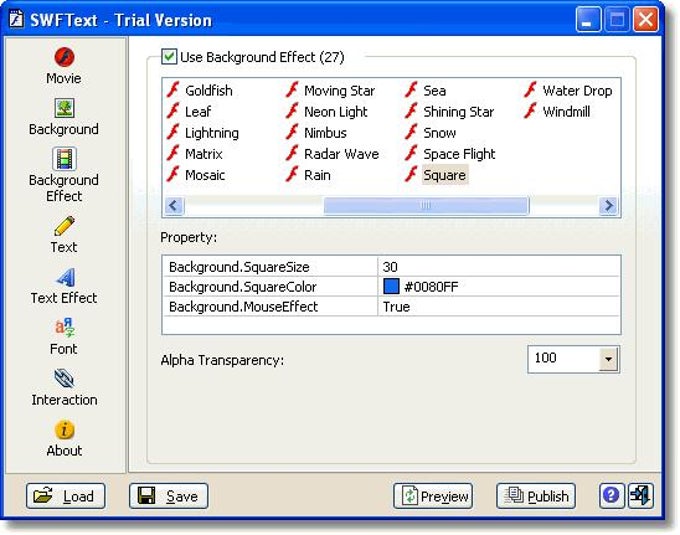
Task: Click the SquareColor blue color swatch
Action: [x=391, y=286]
